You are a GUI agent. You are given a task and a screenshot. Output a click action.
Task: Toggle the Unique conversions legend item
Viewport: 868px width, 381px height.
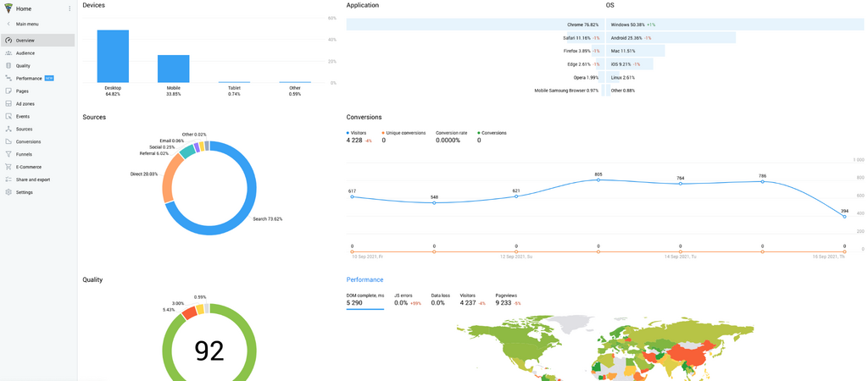403,133
